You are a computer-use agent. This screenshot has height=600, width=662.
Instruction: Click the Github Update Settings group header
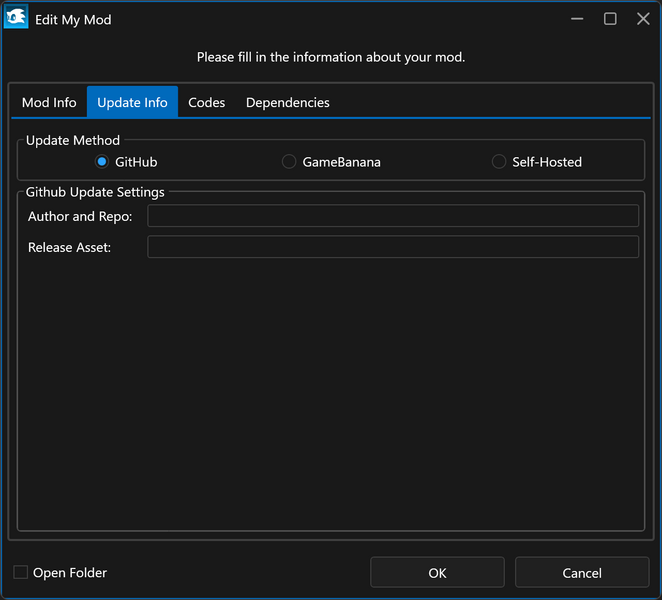pyautogui.click(x=95, y=192)
